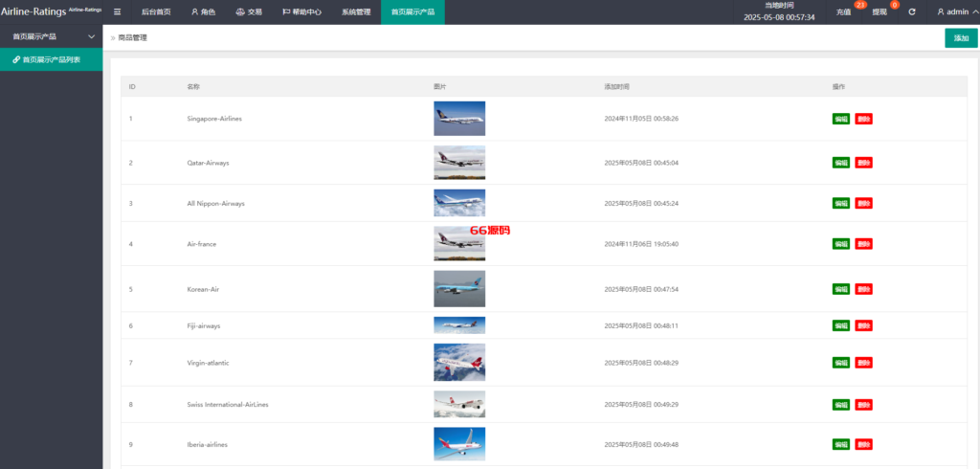
Task: Open the admin user dropdown
Action: pos(957,11)
